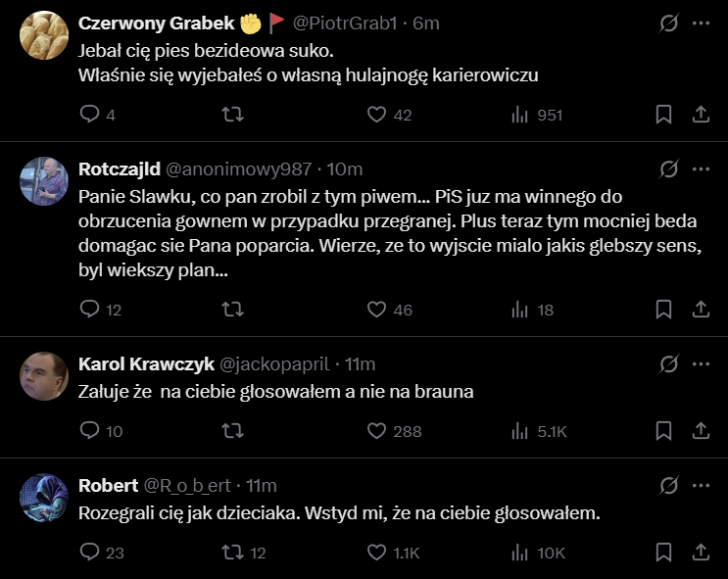
Task: Like the Robert tweet with 1.1K likes
Action: coord(377,553)
